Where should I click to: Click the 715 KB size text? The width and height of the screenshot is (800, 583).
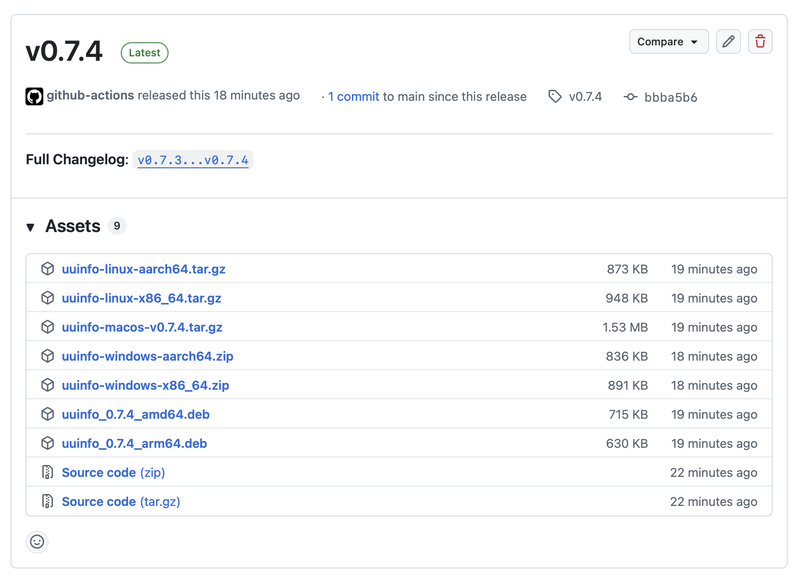(x=628, y=414)
